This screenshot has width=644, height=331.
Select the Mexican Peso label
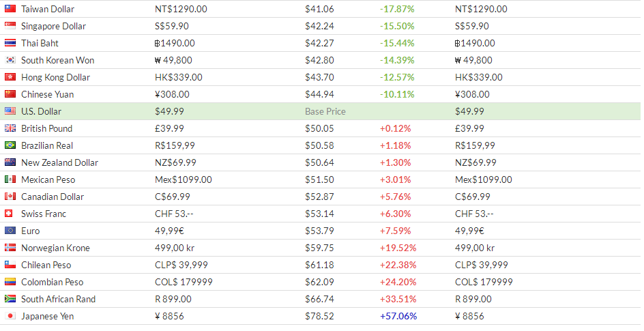[48, 180]
